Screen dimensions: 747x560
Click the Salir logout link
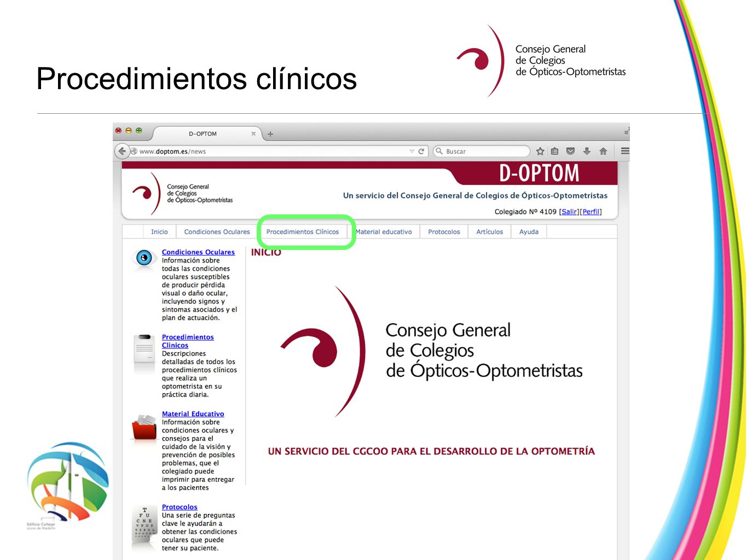(569, 212)
